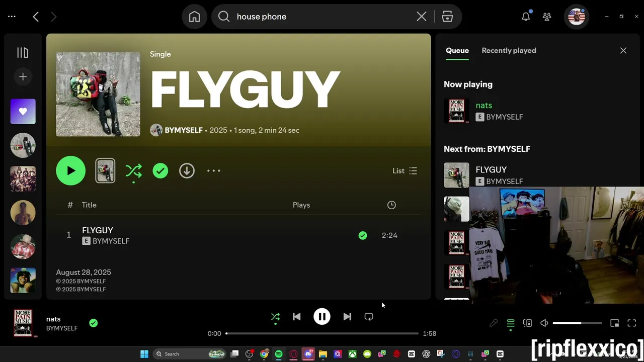
Task: Open the three-dots app menu at top left
Action: (12, 17)
